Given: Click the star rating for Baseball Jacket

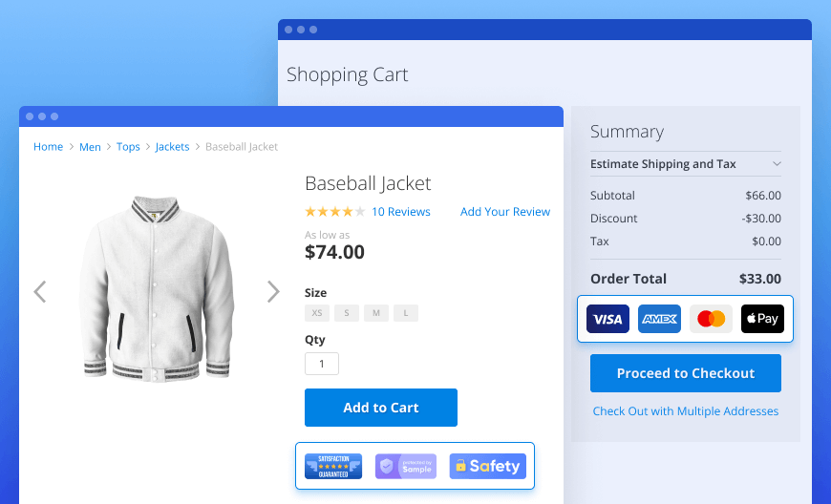Looking at the screenshot, I should 334,212.
